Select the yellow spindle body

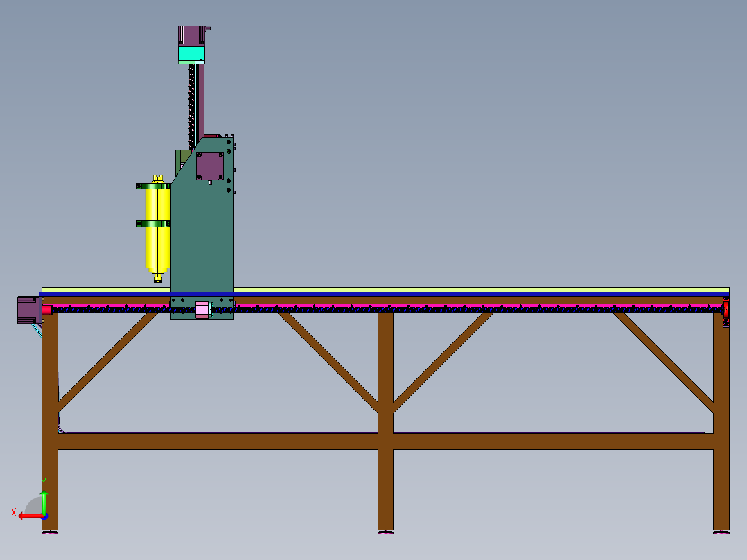coord(157,243)
